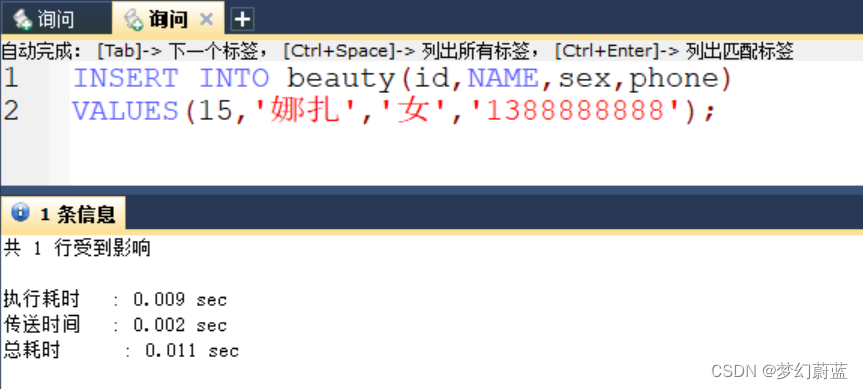
Task: Click the query icon on the active 询问 tab
Action: click(133, 20)
